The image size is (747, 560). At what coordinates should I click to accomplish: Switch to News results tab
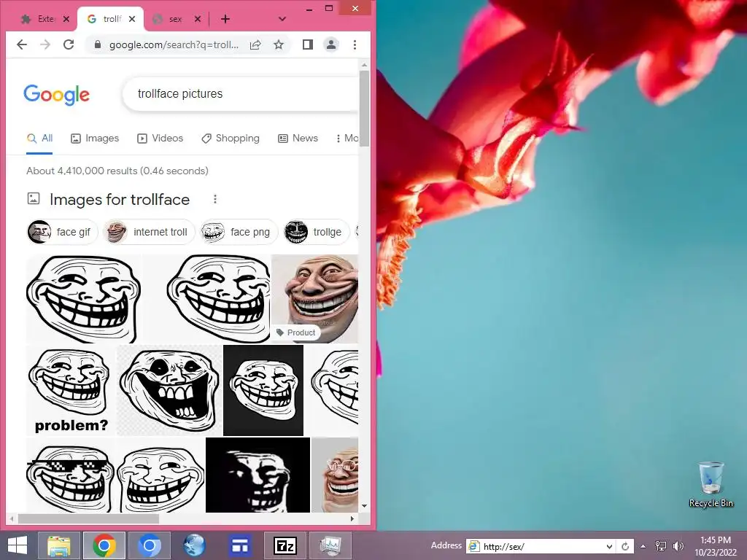pyautogui.click(x=298, y=138)
